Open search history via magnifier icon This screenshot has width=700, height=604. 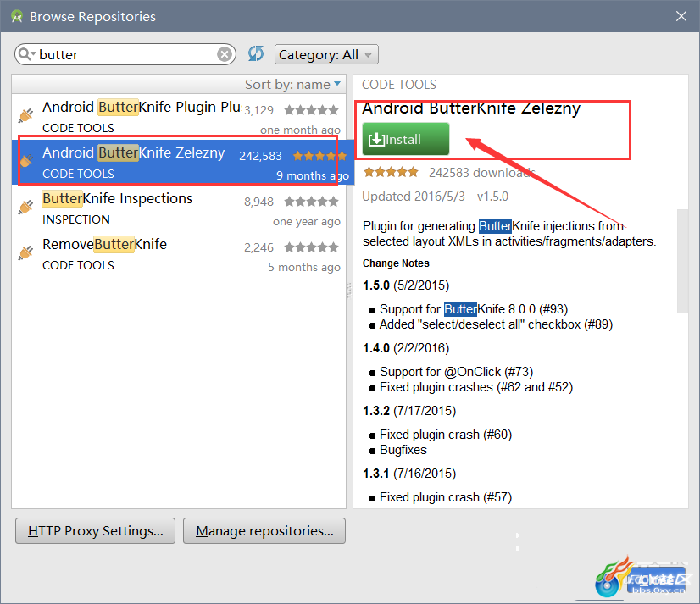click(26, 54)
